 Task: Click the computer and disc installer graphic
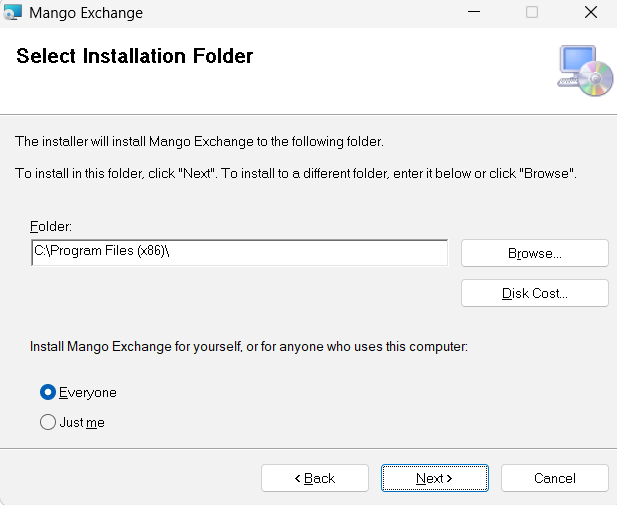pyautogui.click(x=584, y=71)
